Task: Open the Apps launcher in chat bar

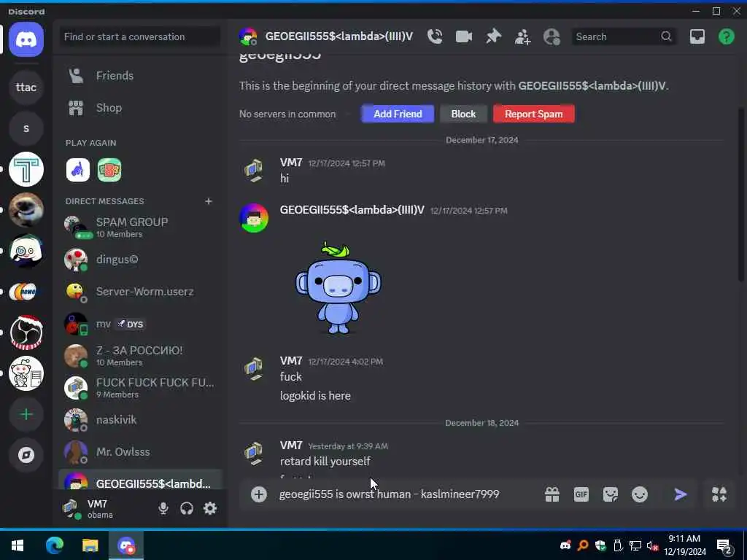Action: [719, 494]
